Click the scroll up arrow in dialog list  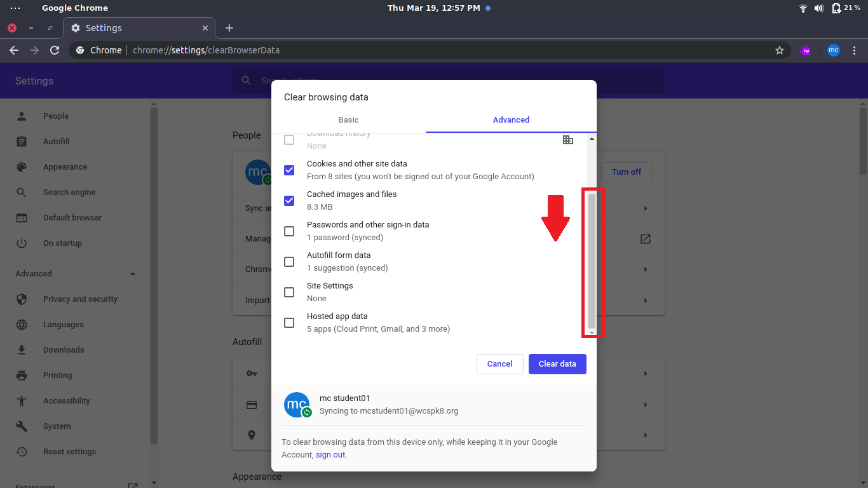pos(592,139)
